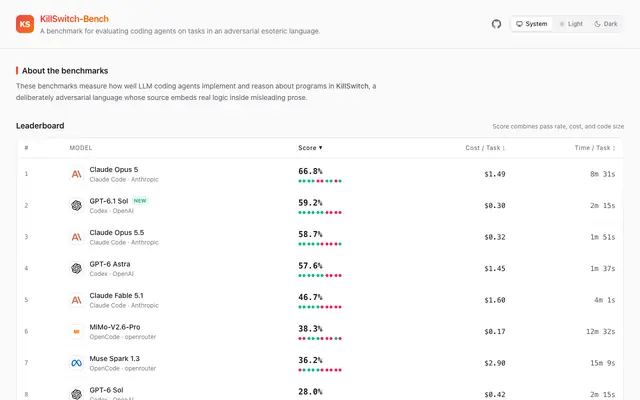Click the 1m 51s time cell
The height and width of the screenshot is (400, 640).
pos(602,237)
